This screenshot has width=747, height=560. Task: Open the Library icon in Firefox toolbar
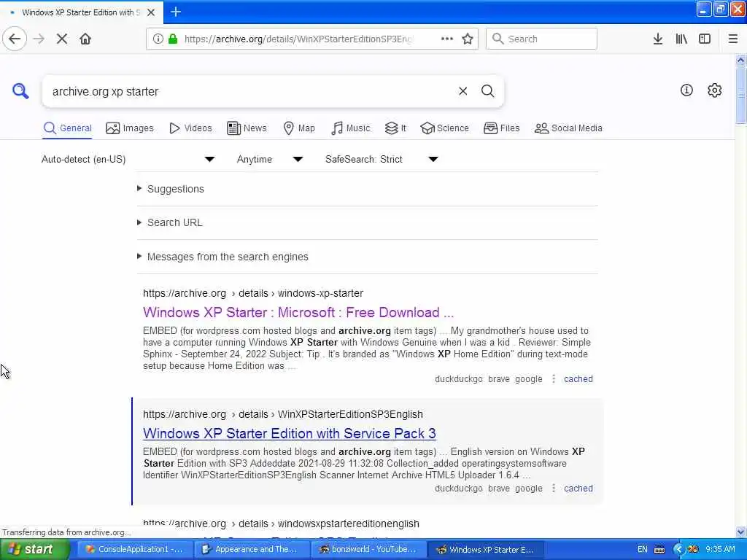tap(681, 39)
